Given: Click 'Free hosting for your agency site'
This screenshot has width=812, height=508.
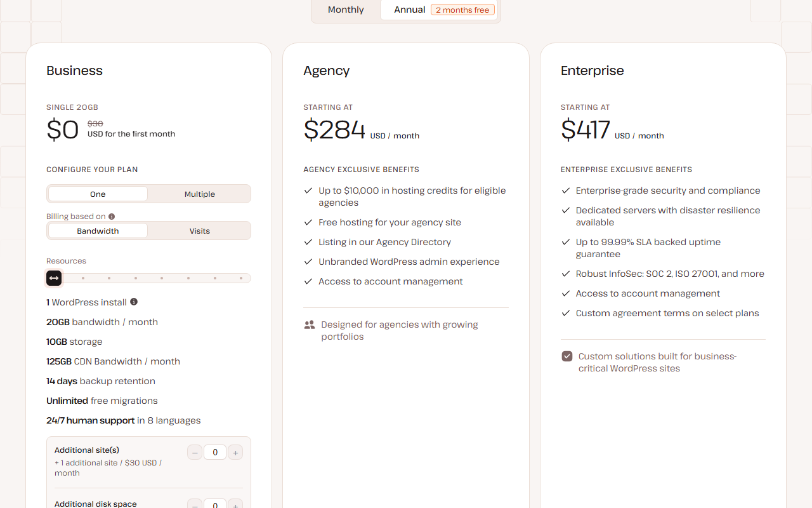Looking at the screenshot, I should [x=390, y=222].
